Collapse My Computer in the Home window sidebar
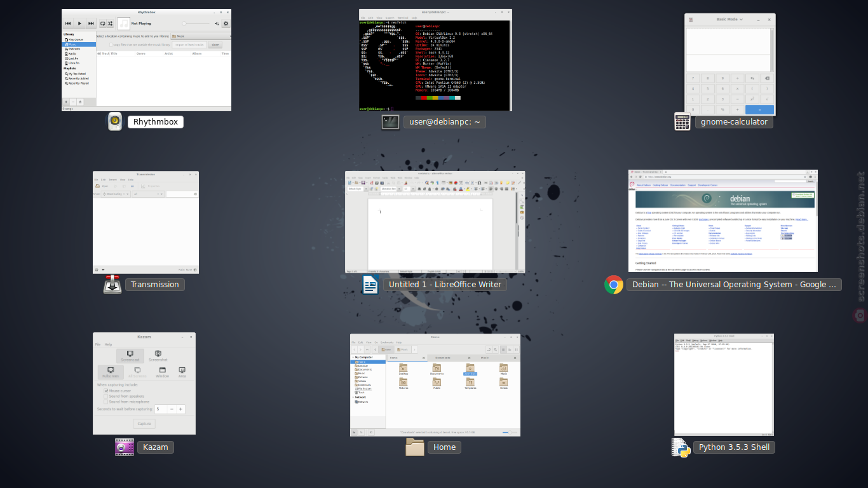The width and height of the screenshot is (868, 488). point(353,357)
